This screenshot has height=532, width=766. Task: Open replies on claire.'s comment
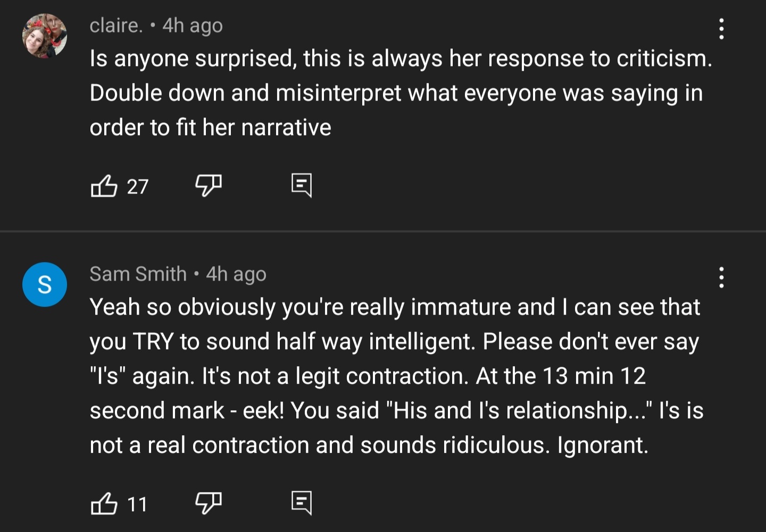pyautogui.click(x=302, y=185)
